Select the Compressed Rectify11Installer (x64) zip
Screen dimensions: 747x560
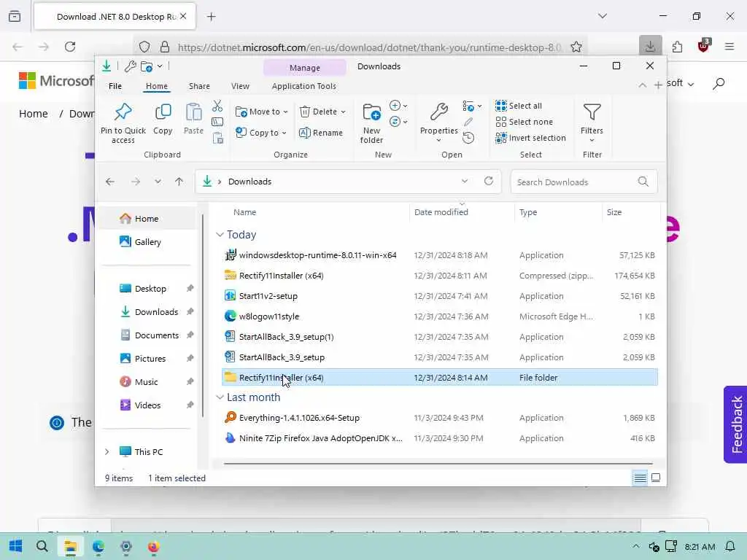tap(440, 276)
